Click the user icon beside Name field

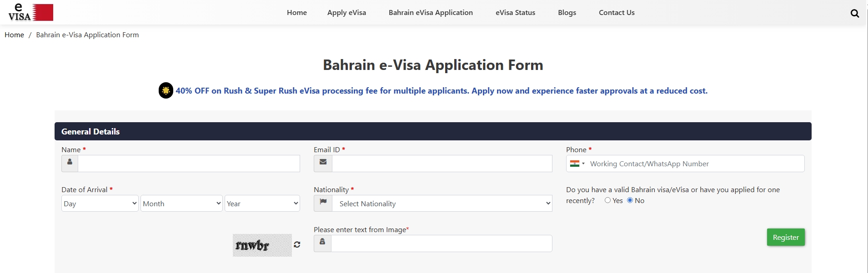[x=70, y=163]
